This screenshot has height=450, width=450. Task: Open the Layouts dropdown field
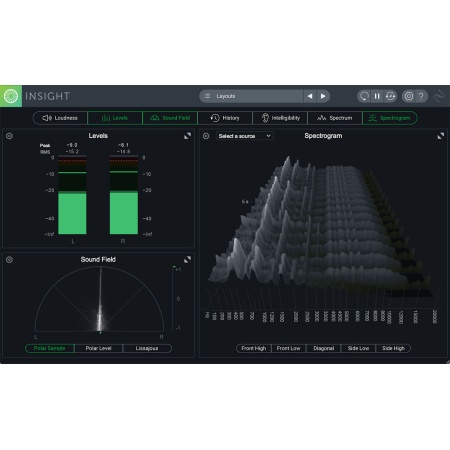(x=252, y=96)
